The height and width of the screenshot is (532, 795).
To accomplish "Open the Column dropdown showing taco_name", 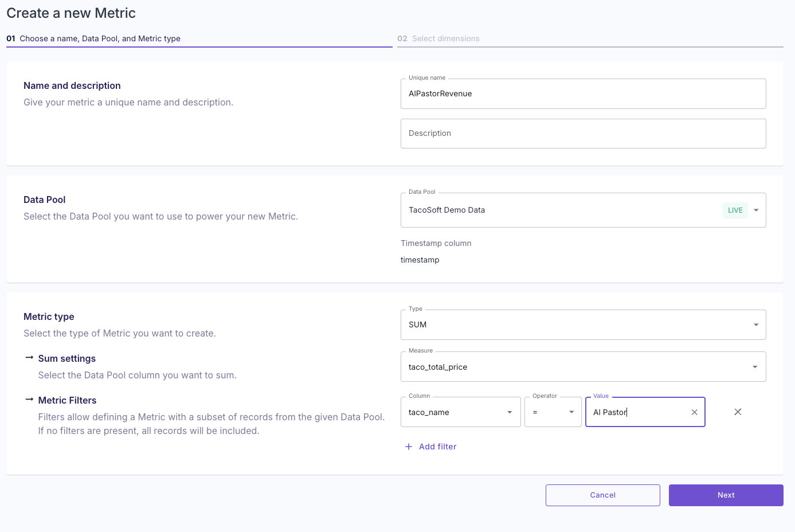I will [460, 412].
